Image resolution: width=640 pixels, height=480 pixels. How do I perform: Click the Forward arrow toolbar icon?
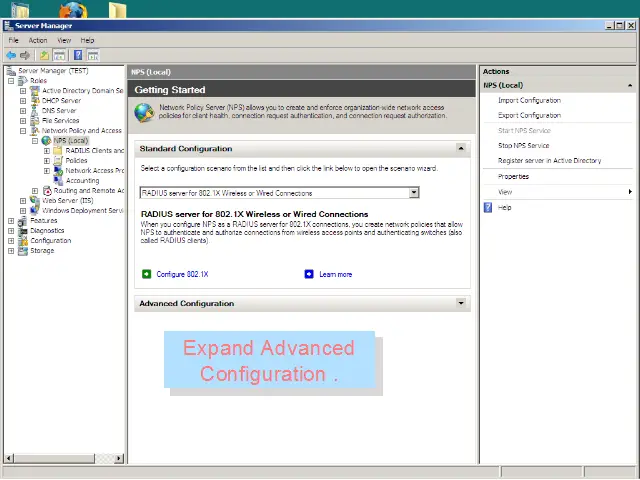25,55
